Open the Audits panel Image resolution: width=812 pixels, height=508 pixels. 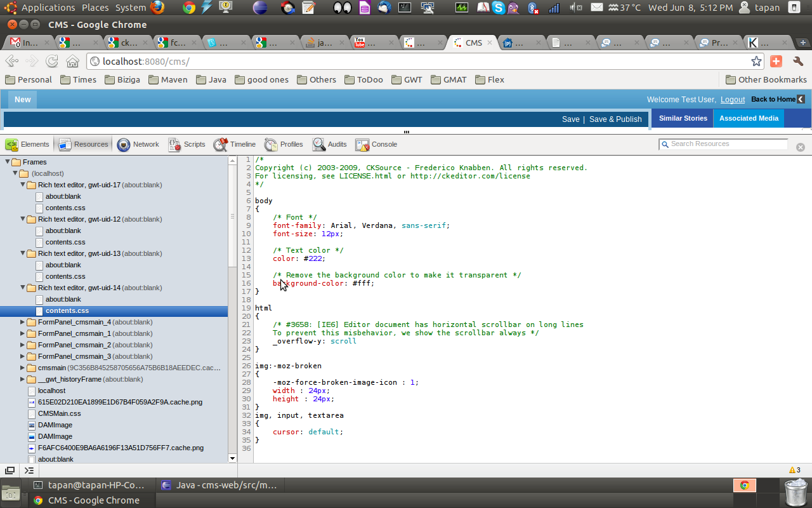(x=329, y=145)
